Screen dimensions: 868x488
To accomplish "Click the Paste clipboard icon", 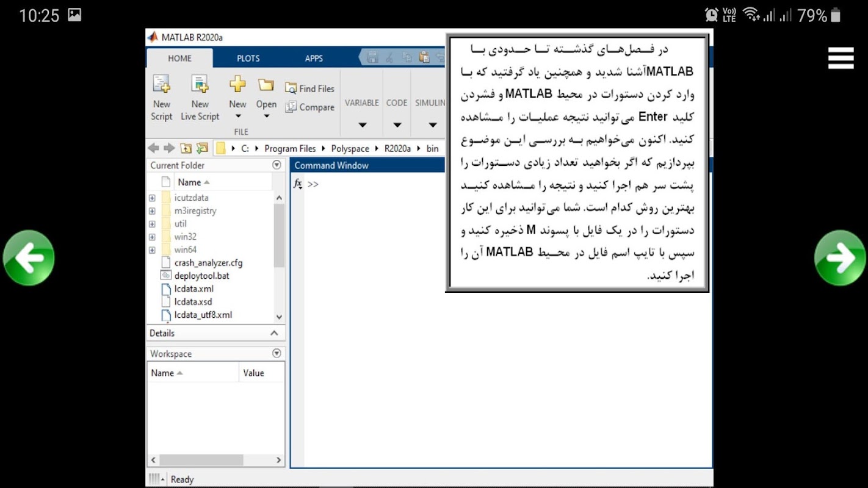I will pos(425,58).
